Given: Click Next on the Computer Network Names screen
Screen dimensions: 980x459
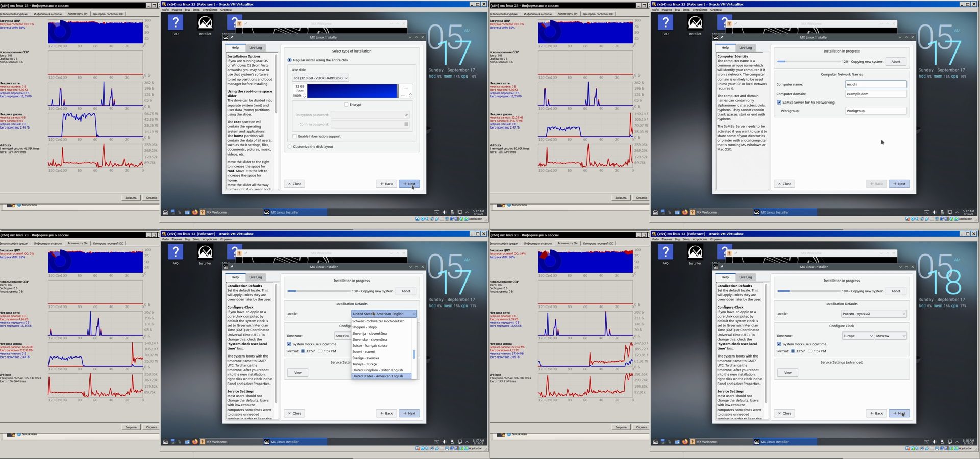Looking at the screenshot, I should tap(899, 184).
